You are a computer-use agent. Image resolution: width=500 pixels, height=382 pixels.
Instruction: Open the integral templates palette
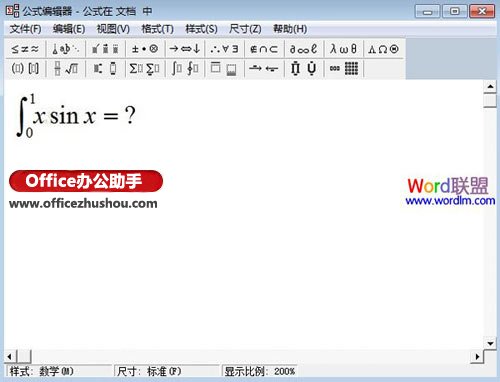point(185,69)
